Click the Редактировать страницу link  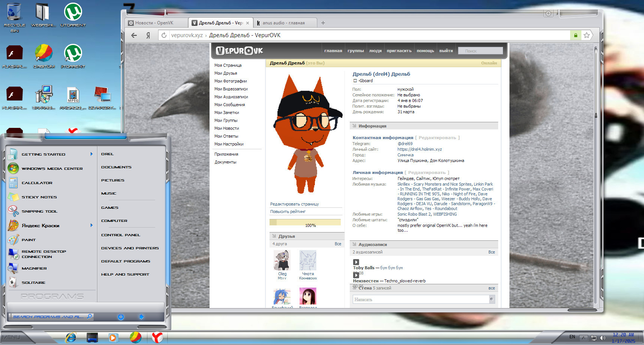(295, 204)
